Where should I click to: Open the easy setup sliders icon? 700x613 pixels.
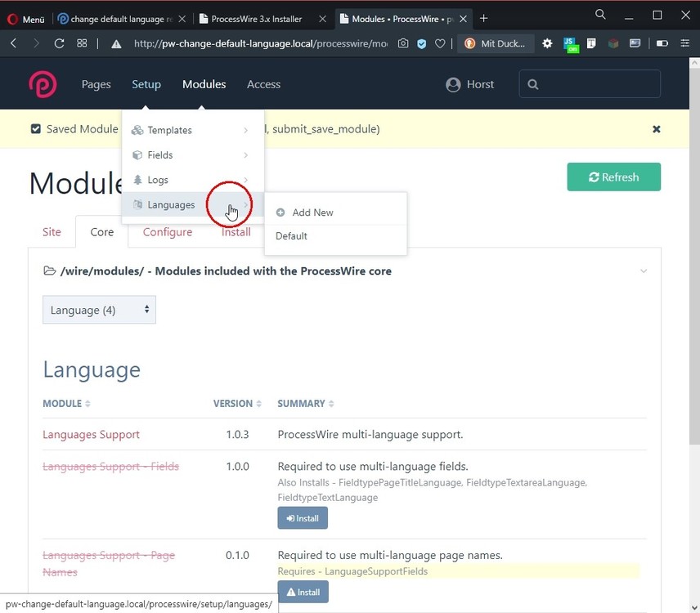pos(684,43)
